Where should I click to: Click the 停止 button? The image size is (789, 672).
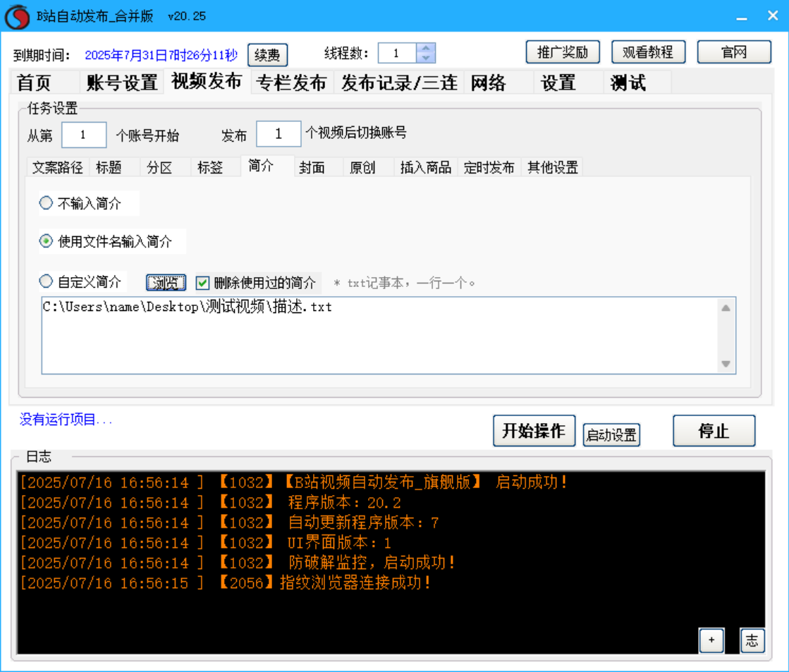pyautogui.click(x=714, y=431)
